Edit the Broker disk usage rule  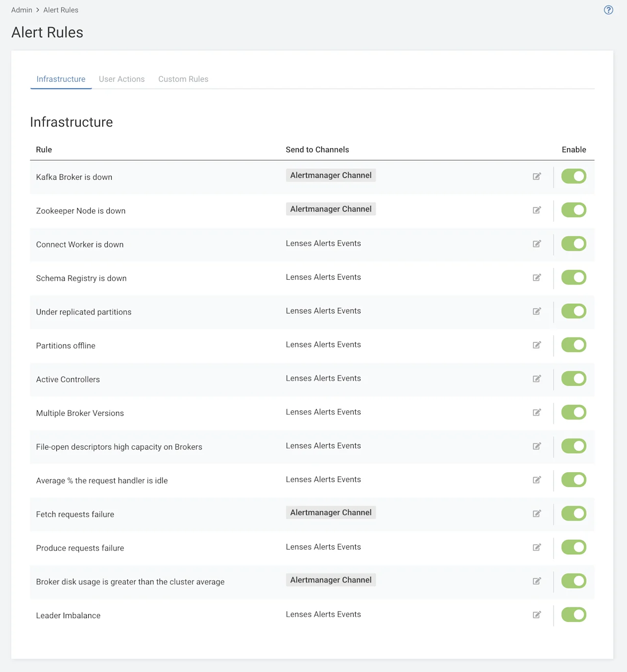pos(537,581)
